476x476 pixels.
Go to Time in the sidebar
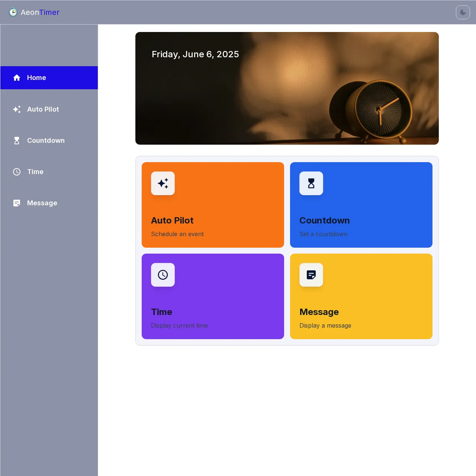[35, 172]
